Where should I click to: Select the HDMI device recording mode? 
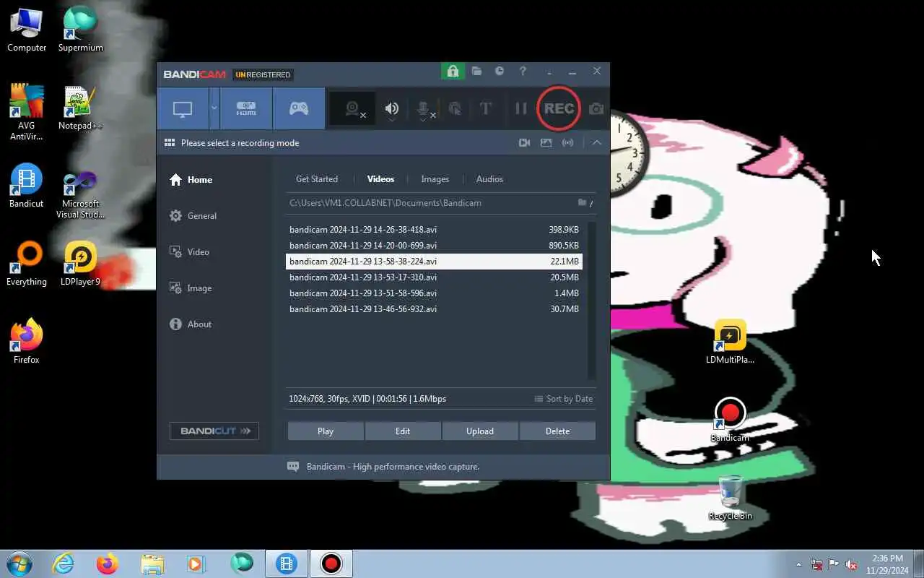[246, 109]
